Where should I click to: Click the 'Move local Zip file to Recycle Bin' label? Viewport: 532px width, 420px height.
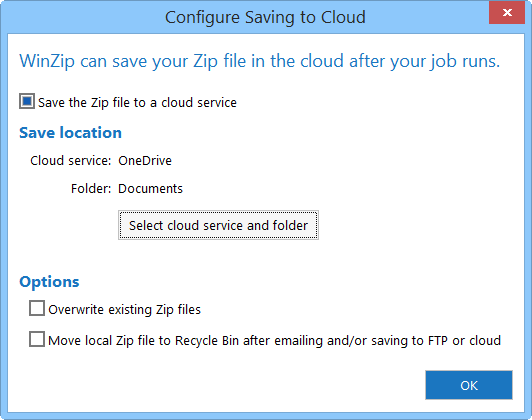pos(274,341)
